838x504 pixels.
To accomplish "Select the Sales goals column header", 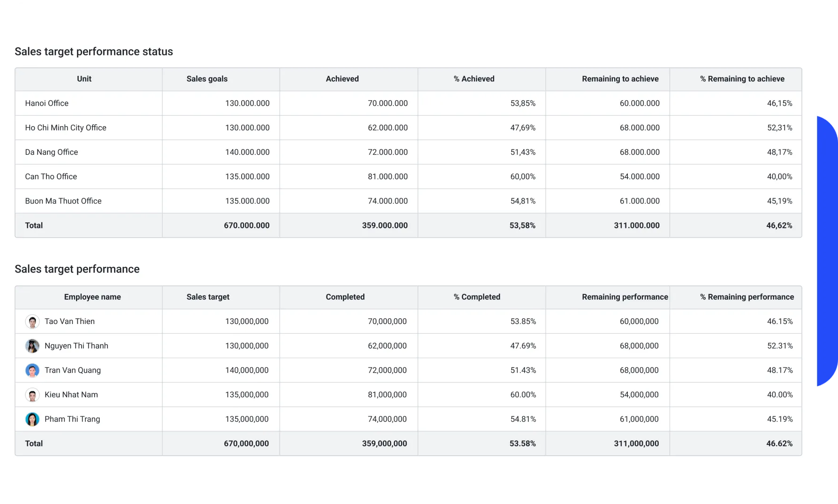I will pyautogui.click(x=207, y=79).
